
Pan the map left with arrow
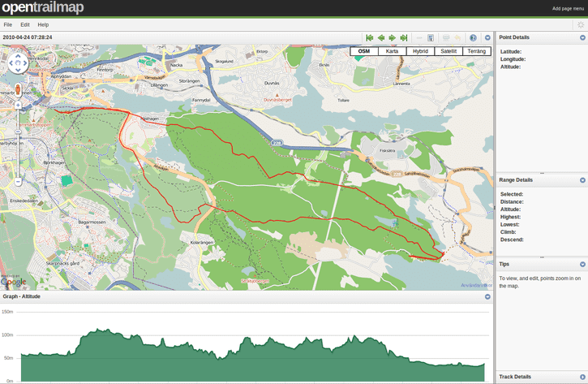point(11,63)
